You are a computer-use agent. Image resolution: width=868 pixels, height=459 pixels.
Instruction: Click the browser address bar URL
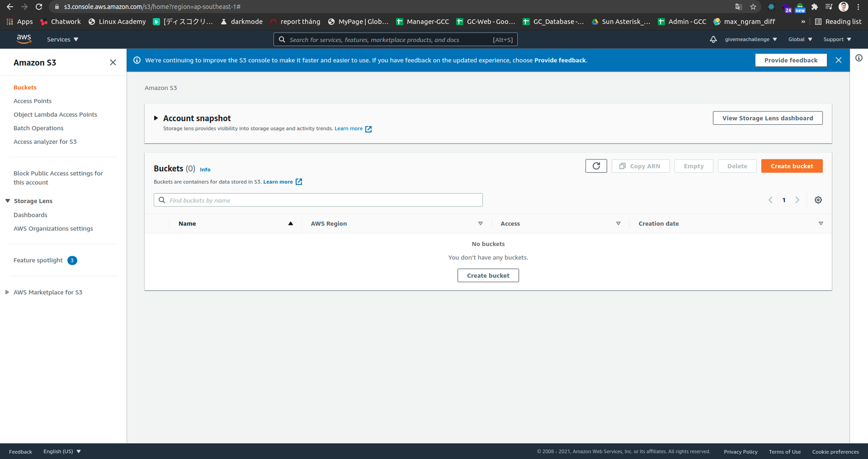coord(152,7)
